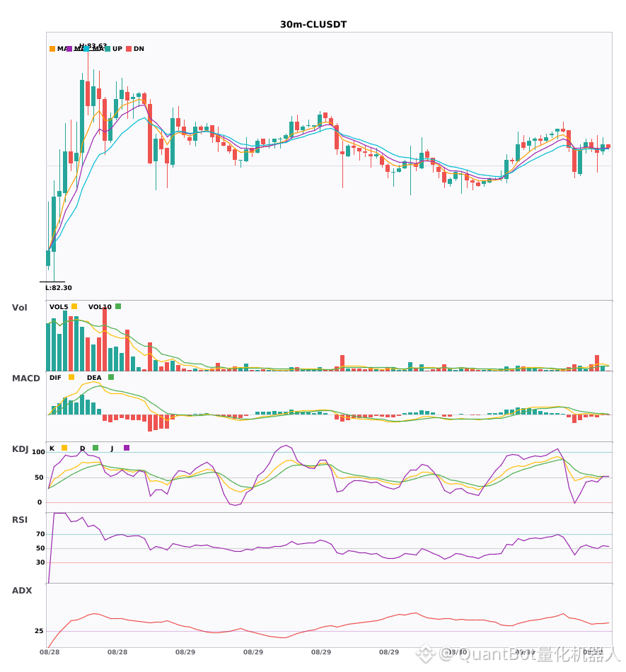The image size is (626, 672).
Task: Click the Vol panel label
Action: tap(19, 308)
